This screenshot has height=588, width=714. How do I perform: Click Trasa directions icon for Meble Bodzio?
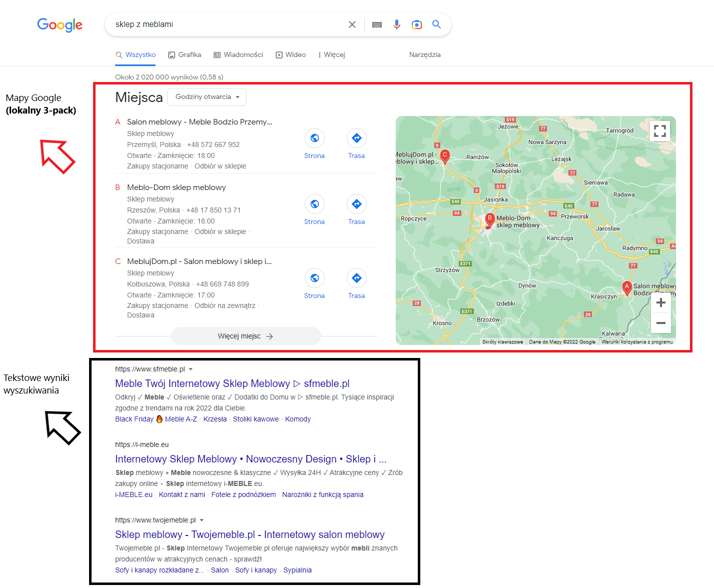tap(357, 138)
